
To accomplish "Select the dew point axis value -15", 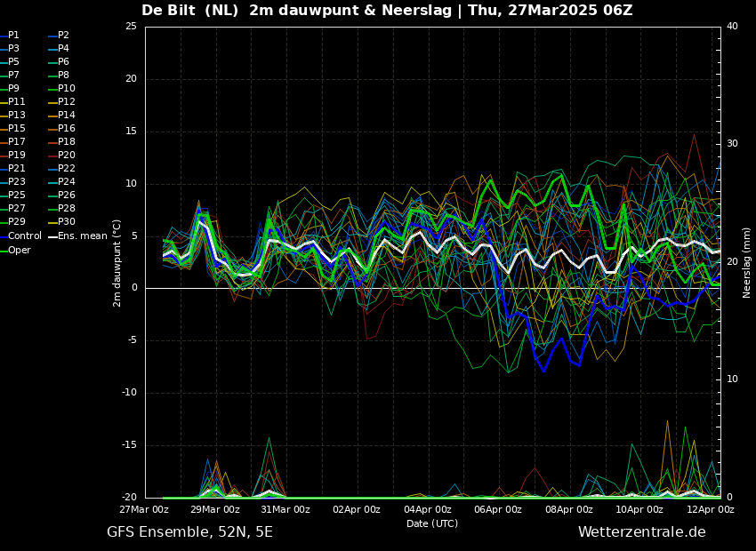I will click(130, 445).
